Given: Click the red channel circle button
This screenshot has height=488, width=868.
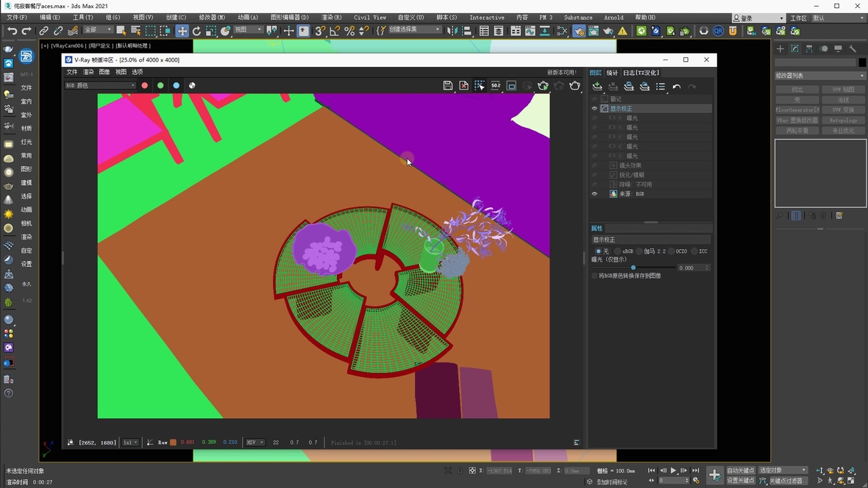Looking at the screenshot, I should [x=145, y=86].
